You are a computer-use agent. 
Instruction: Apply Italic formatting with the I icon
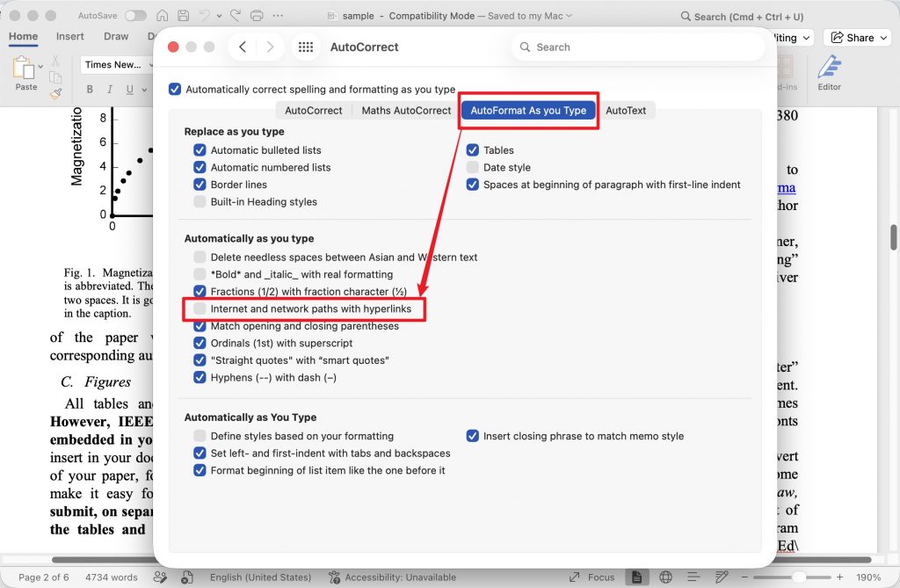coord(110,89)
